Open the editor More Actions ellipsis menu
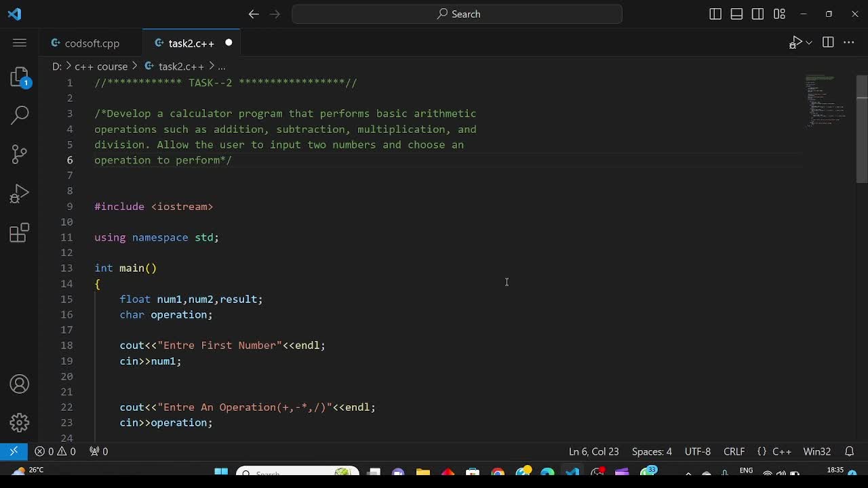 coord(849,43)
